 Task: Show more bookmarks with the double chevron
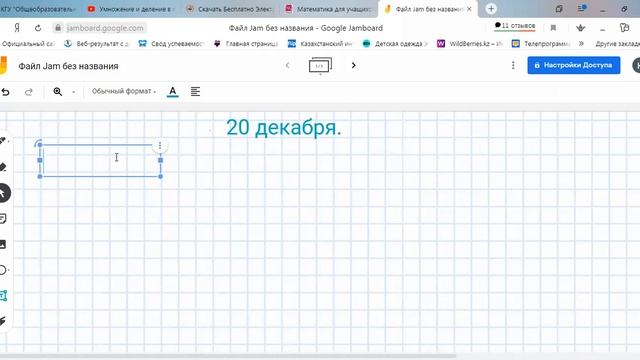(x=581, y=43)
